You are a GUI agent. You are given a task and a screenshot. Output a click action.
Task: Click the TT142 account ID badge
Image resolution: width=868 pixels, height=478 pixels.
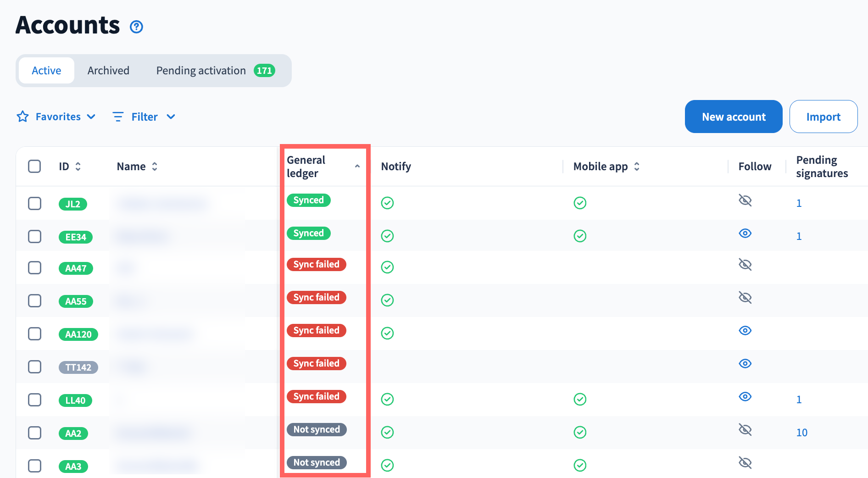(78, 367)
